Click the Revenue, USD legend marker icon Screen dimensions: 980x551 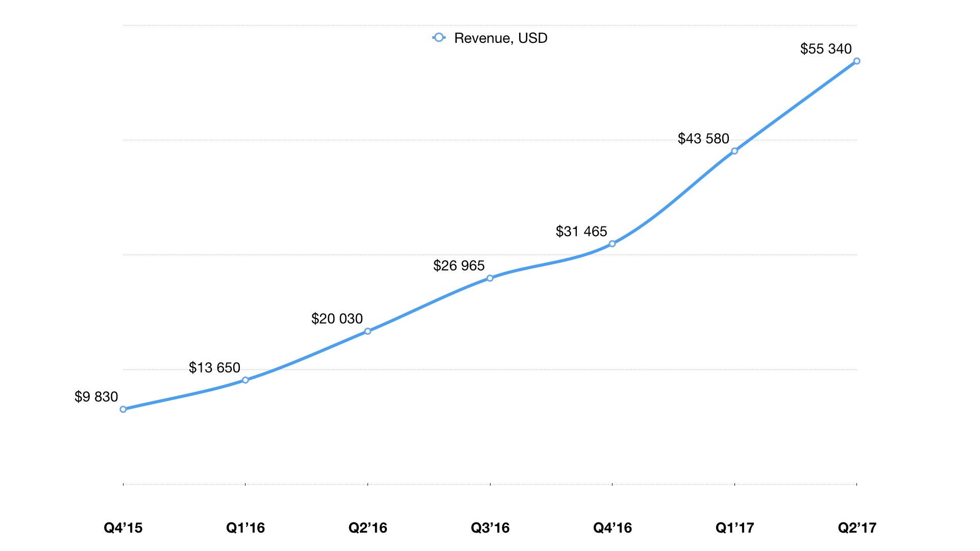click(x=438, y=38)
